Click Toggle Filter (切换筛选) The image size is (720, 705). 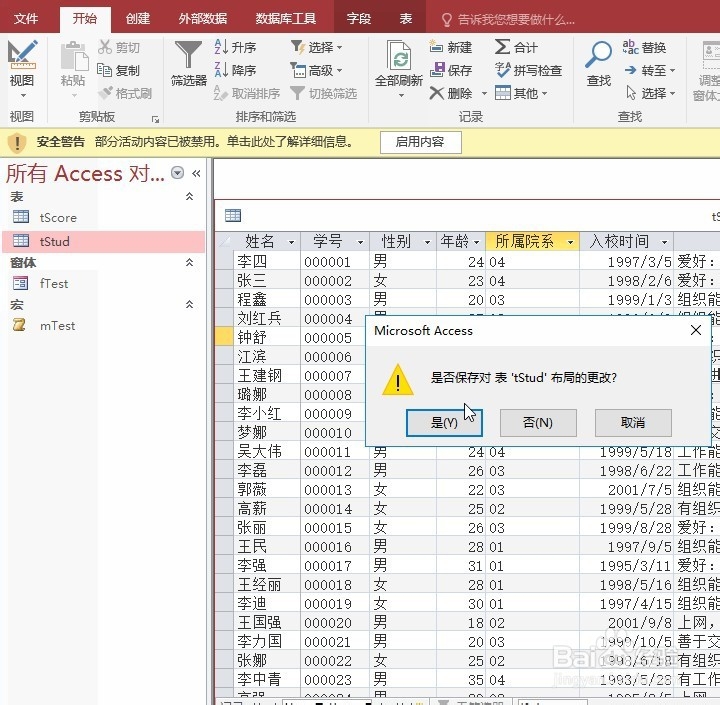coord(324,93)
